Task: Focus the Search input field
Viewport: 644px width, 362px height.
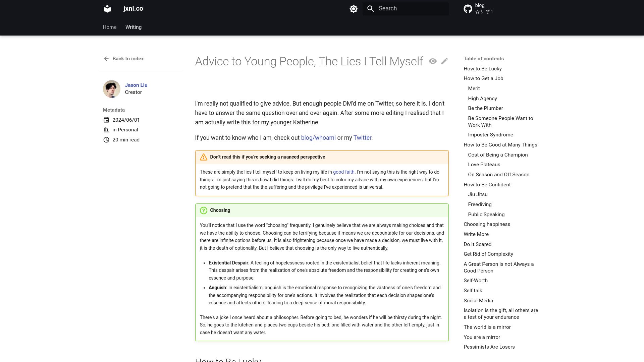Action: (406, 9)
